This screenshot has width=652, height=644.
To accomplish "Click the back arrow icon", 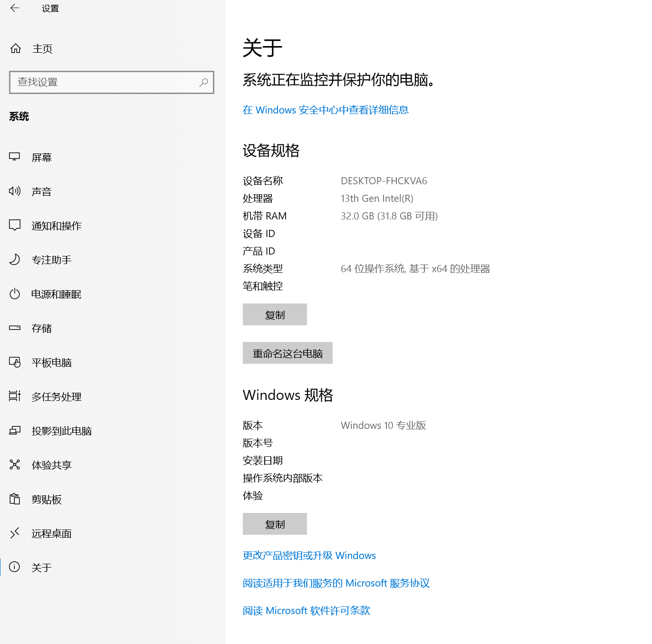I will 15,8.
